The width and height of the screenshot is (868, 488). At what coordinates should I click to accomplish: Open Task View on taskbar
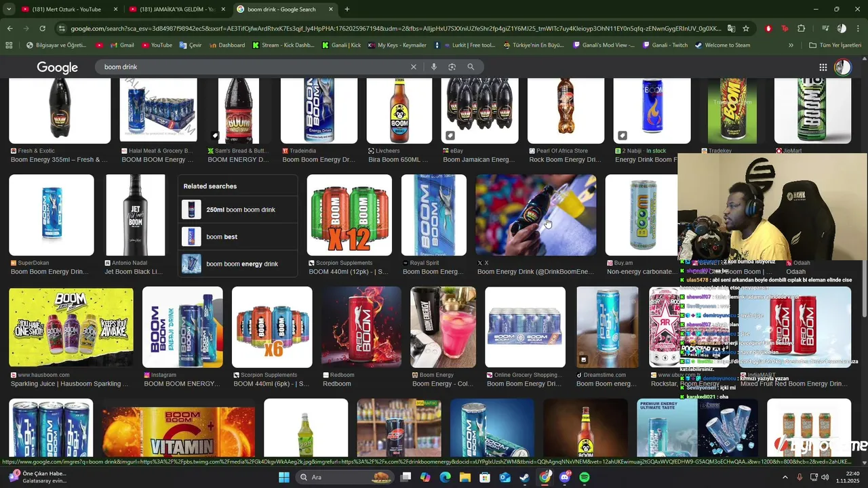(x=406, y=477)
